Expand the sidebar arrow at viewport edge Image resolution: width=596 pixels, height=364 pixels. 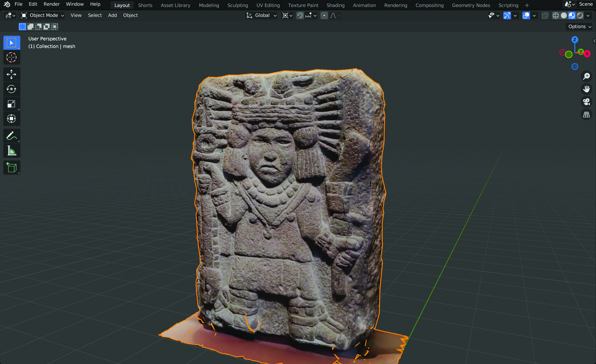594,41
